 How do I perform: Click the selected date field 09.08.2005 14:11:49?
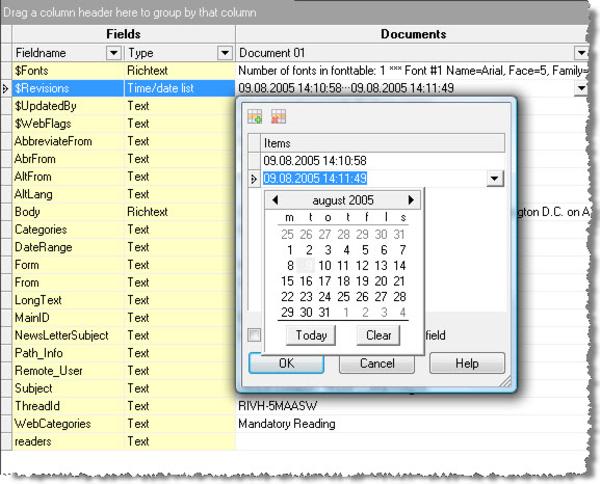tap(315, 178)
